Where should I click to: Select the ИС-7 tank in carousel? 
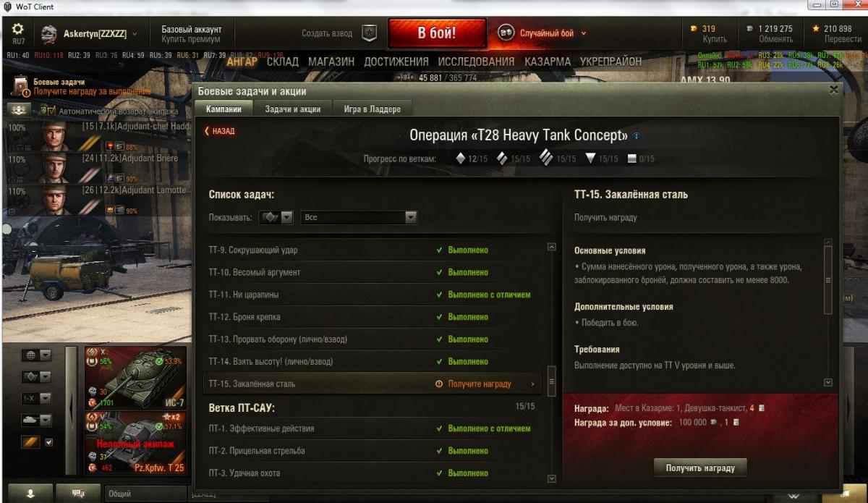(135, 377)
